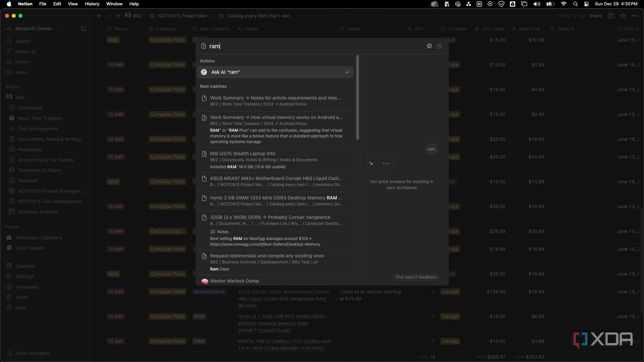The height and width of the screenshot is (362, 644).
Task: Open Window menu in menu bar
Action: point(114,4)
